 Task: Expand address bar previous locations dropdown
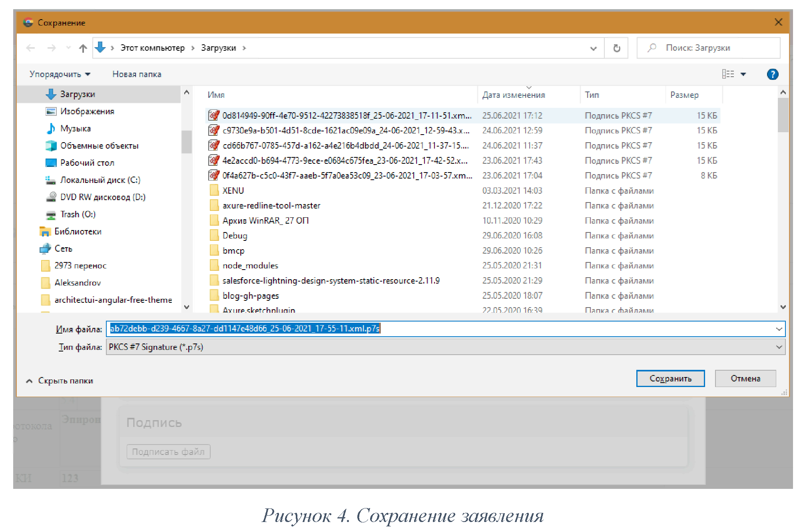593,48
